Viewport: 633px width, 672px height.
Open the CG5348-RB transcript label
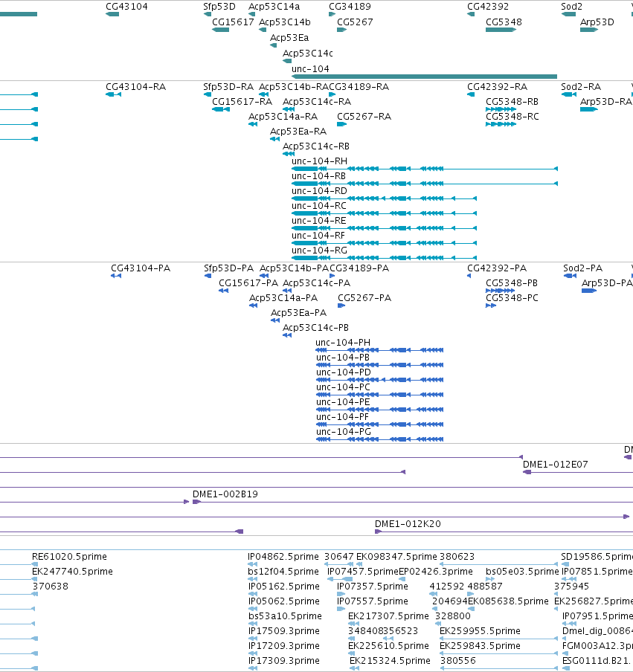tap(512, 102)
